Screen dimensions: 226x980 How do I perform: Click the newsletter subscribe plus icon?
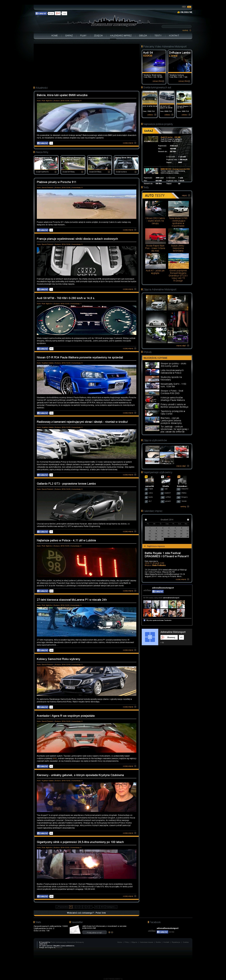[109, 932]
